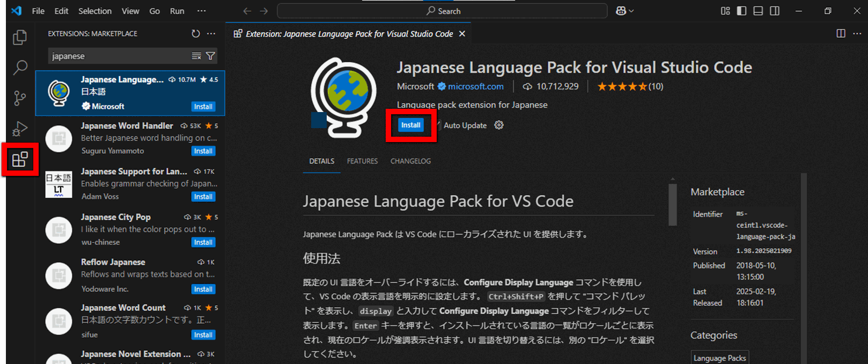Click the main Install button on extension page
Screen dimensions: 868x364
[411, 125]
